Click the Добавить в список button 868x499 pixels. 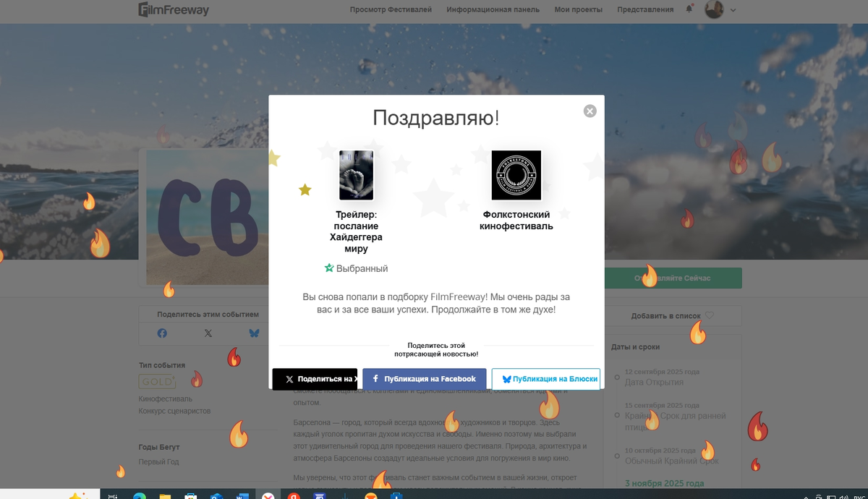click(673, 316)
